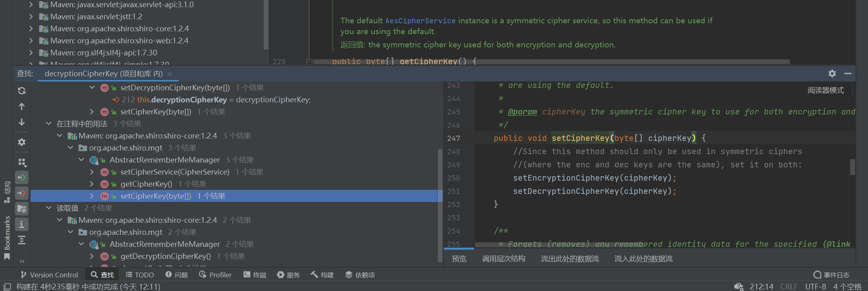Image resolution: width=868 pixels, height=291 pixels.
Task: Toggle the info button in find toolbar
Action: pyautogui.click(x=22, y=224)
